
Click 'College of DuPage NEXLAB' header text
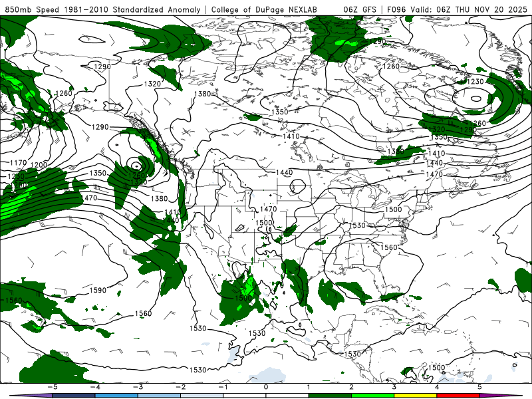[x=264, y=9]
